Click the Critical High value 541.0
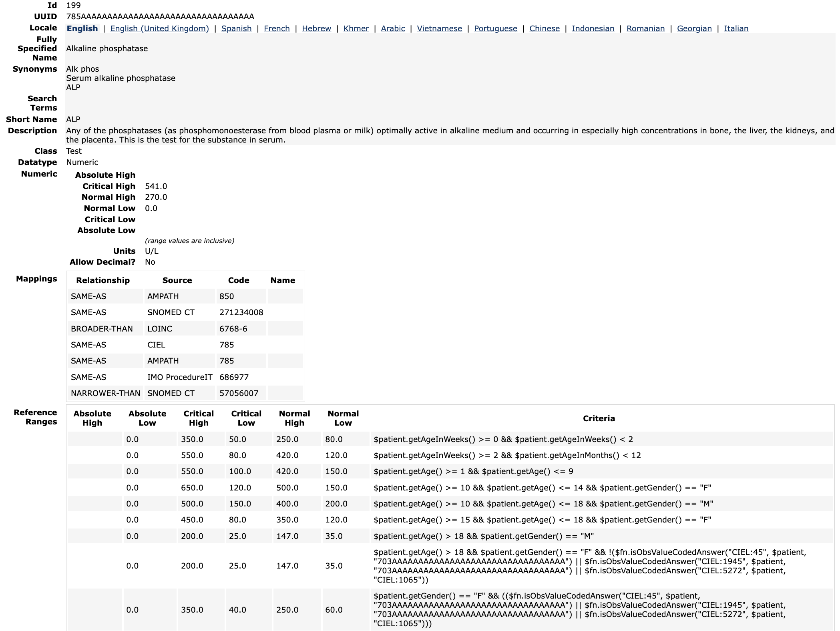 coord(156,186)
